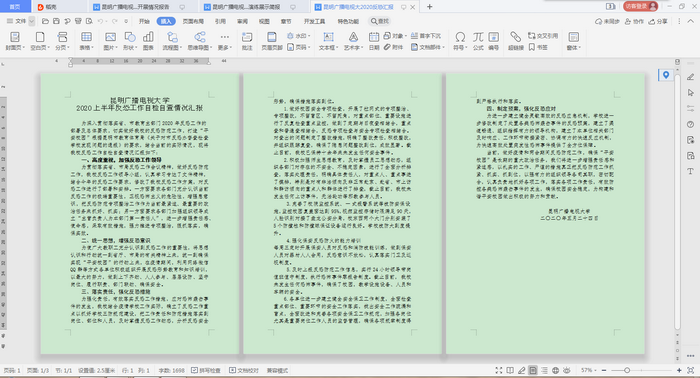Click the 公式 formula (π) icon
Image resolution: width=700 pixels, height=378 pixels.
point(478,41)
